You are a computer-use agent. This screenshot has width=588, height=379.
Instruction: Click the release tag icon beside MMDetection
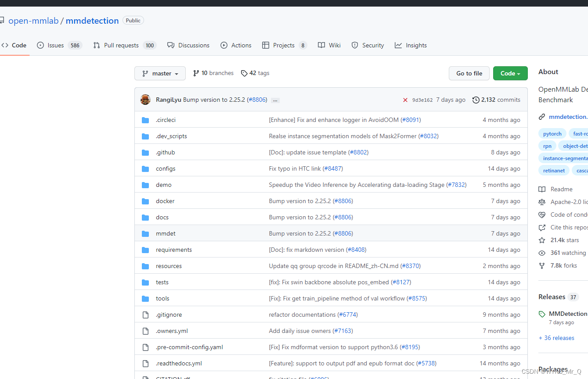[x=542, y=314]
